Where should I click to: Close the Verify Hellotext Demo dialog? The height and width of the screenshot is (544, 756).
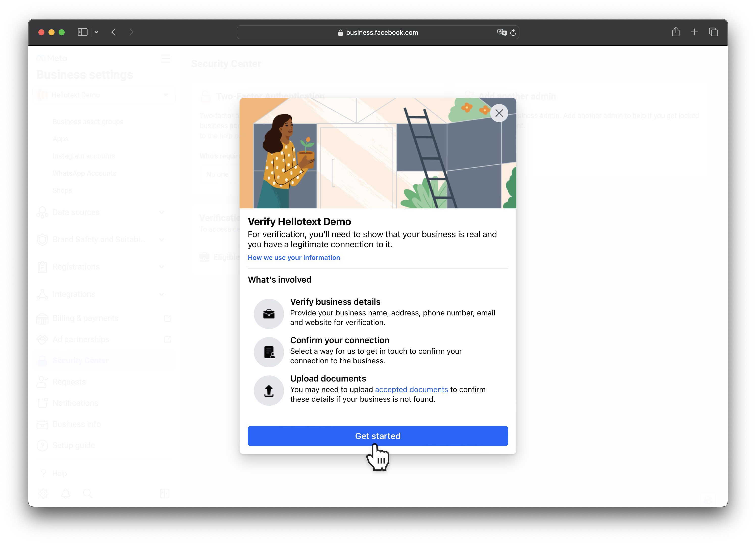tap(499, 113)
